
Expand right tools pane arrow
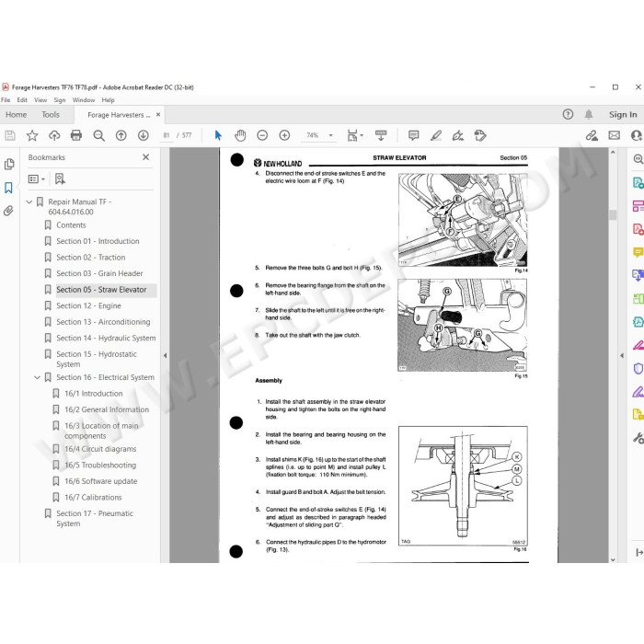click(x=621, y=355)
